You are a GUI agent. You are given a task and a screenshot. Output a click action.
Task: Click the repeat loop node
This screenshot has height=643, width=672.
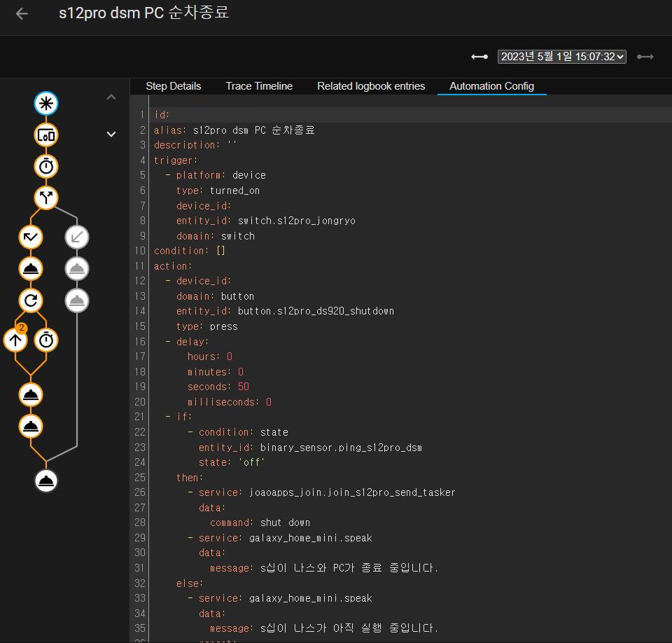point(31,301)
